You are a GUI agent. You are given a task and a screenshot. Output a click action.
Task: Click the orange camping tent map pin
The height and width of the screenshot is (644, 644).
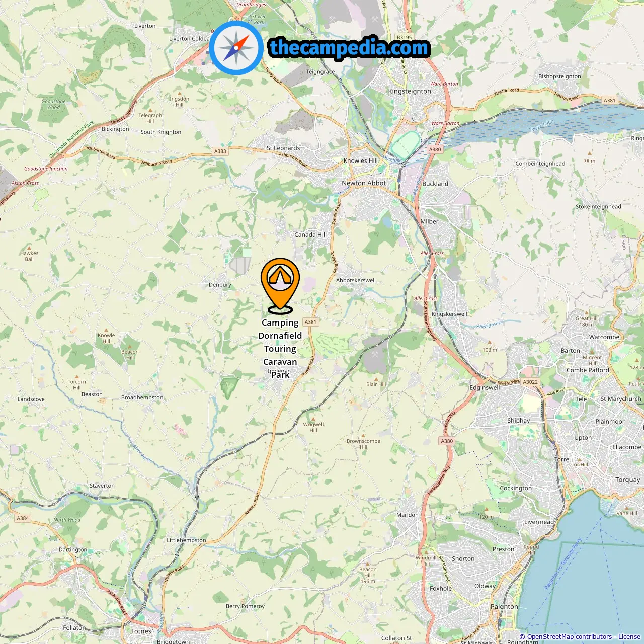point(280,286)
